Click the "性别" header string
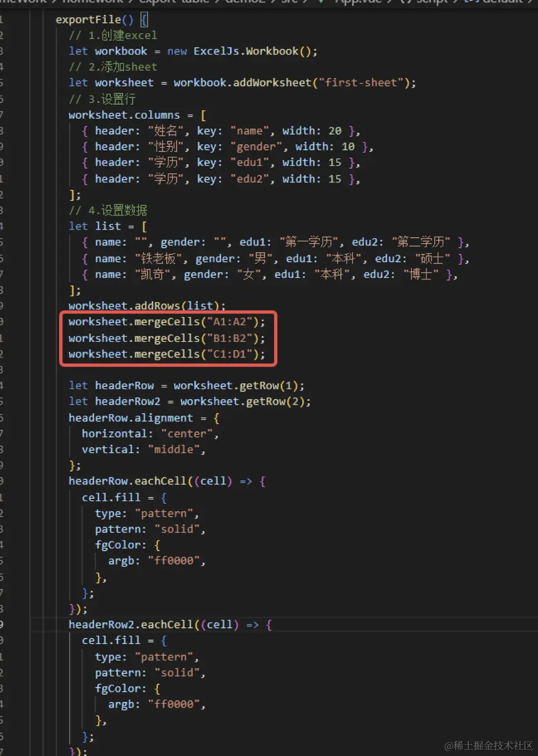Viewport: 538px width, 756px height. point(165,146)
